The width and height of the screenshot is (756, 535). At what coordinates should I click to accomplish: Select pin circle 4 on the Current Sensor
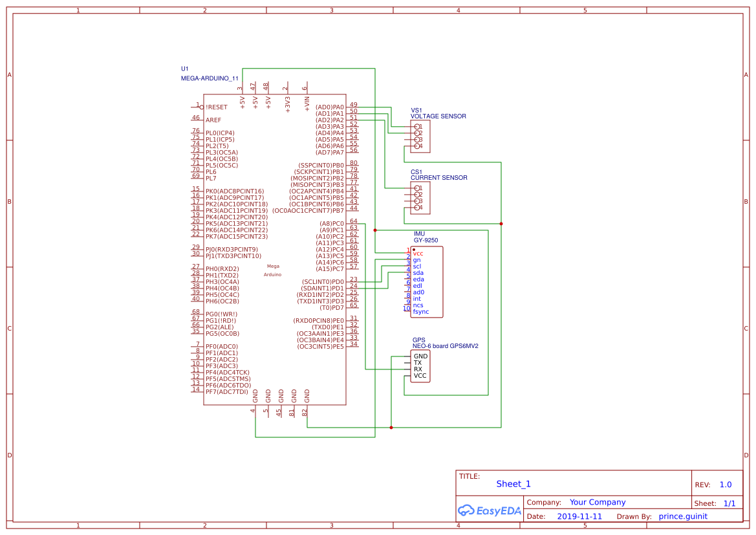pyautogui.click(x=417, y=208)
